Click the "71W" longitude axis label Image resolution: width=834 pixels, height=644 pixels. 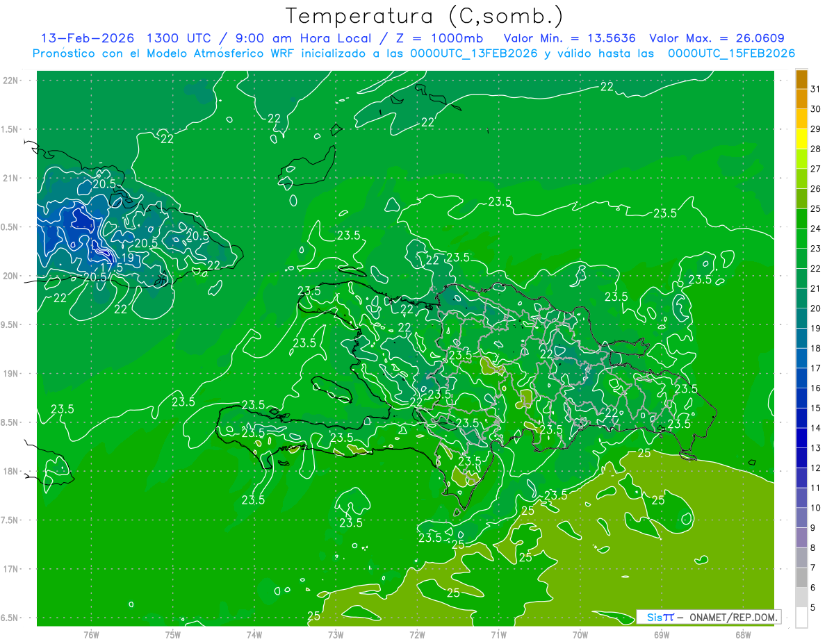tap(498, 634)
